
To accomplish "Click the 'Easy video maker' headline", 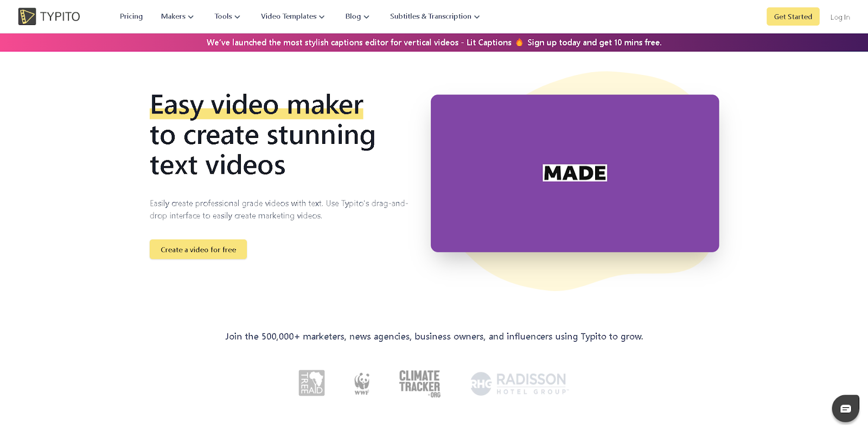I will 257,105.
